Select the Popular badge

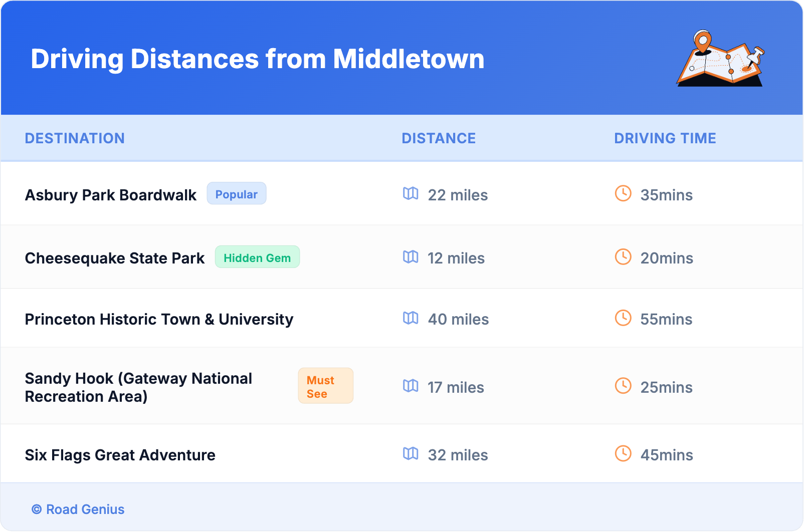(x=236, y=194)
